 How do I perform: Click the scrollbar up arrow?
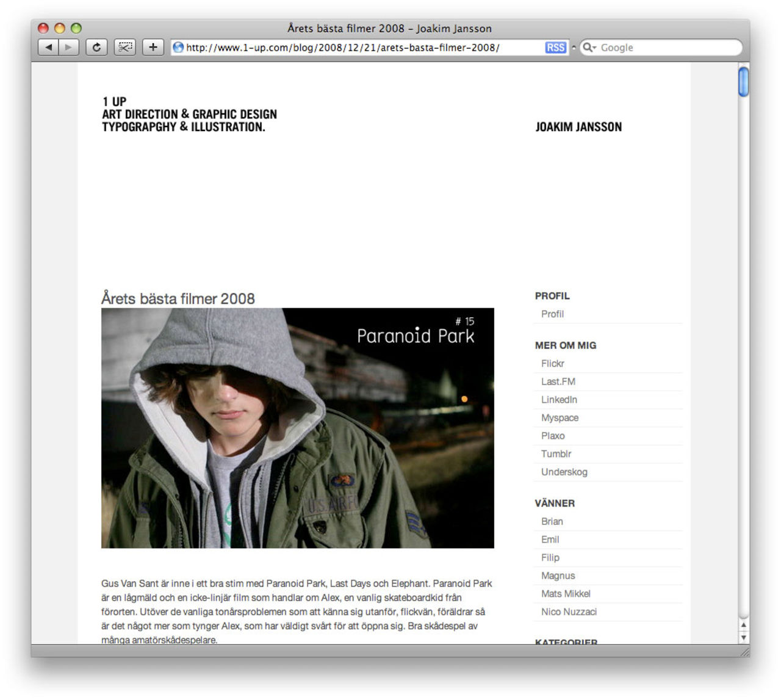pos(743,625)
